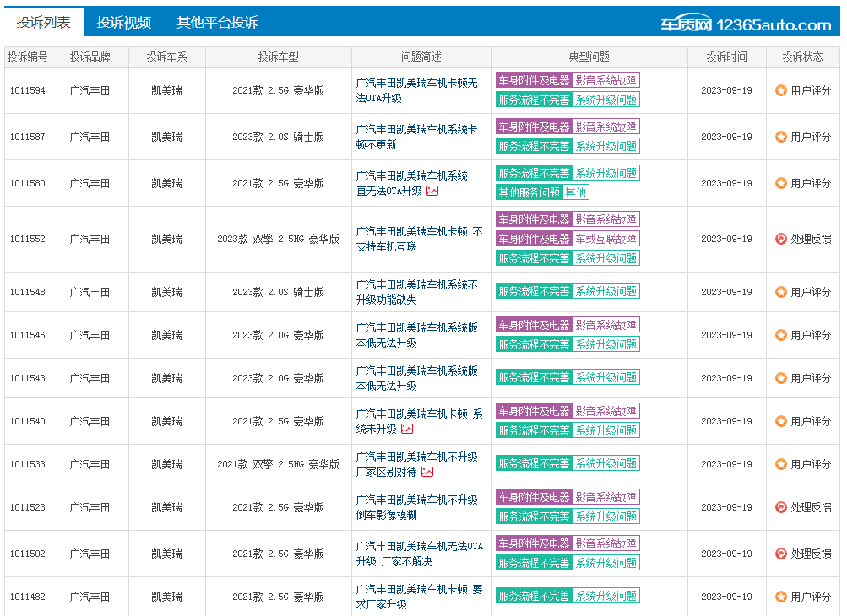
Task: Click 广汽丰田 brand in row 1011587
Action: coord(90,137)
